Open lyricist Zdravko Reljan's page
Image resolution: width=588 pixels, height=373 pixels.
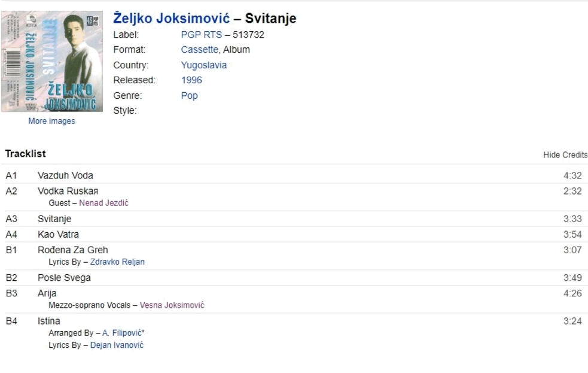pos(117,262)
